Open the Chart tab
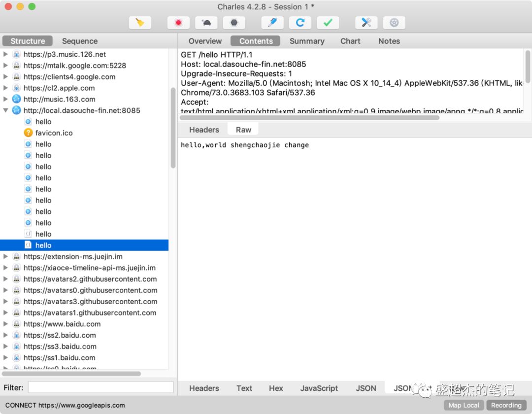This screenshot has height=414, width=532. pos(350,41)
